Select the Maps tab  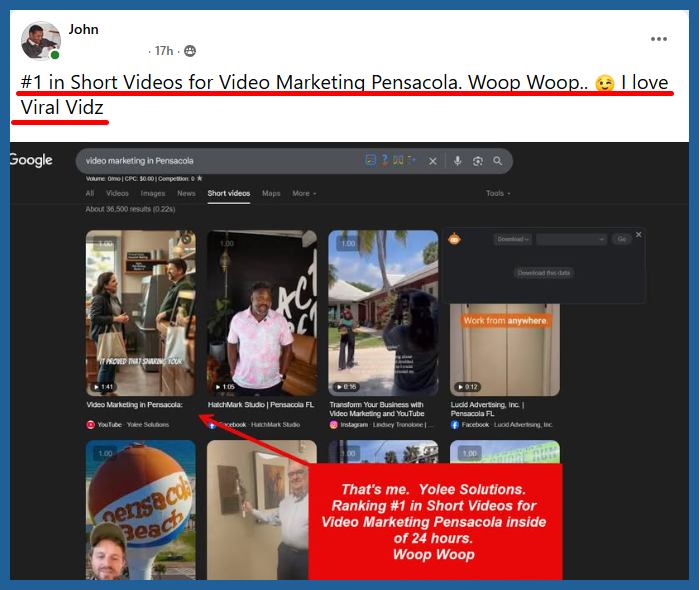coord(271,193)
